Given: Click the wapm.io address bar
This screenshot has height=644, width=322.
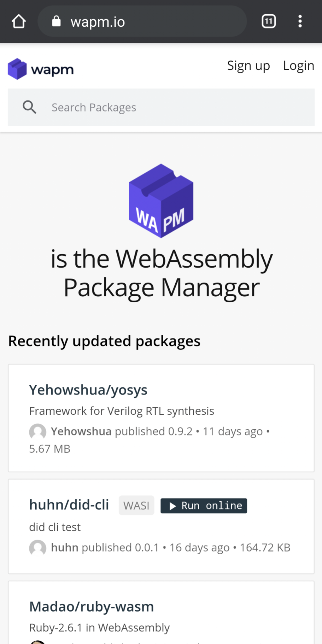Looking at the screenshot, I should [142, 21].
